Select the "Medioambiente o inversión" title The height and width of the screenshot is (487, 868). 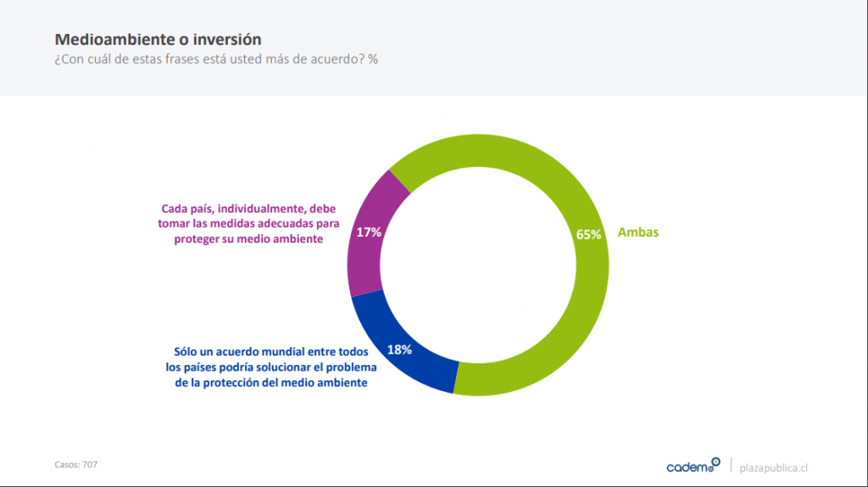(x=158, y=39)
